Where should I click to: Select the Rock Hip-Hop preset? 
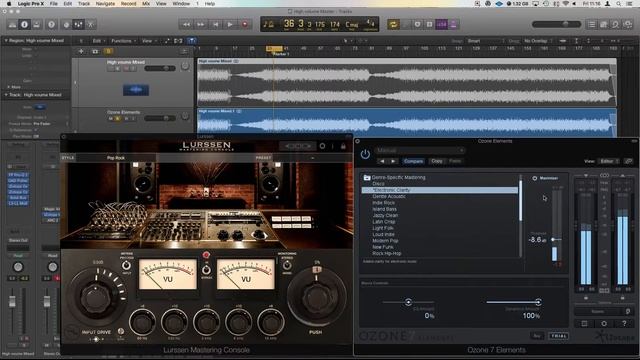(440, 253)
